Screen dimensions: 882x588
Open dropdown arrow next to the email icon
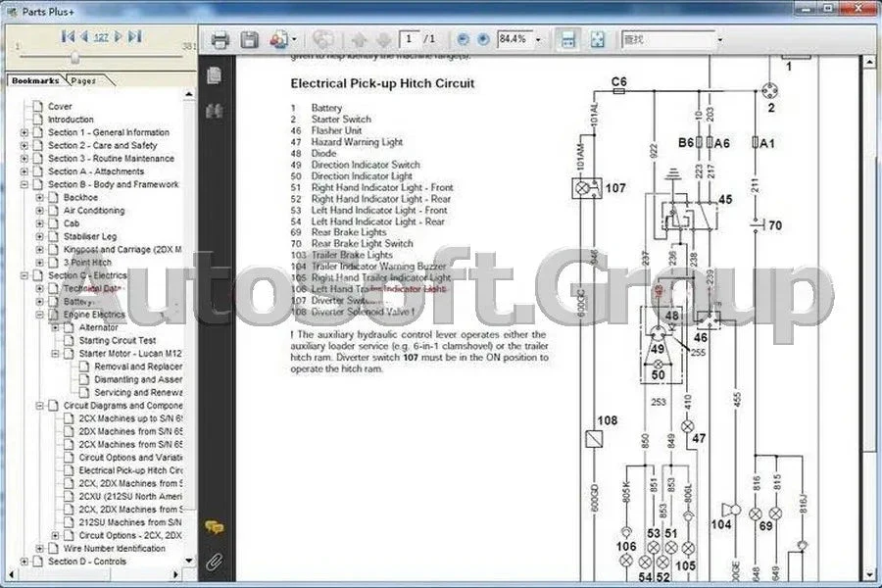point(294,39)
